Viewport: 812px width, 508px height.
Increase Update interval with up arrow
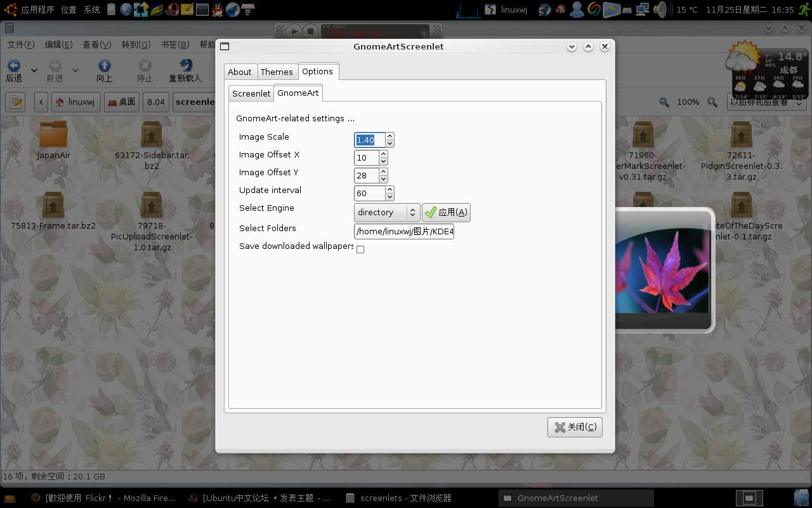(x=390, y=189)
